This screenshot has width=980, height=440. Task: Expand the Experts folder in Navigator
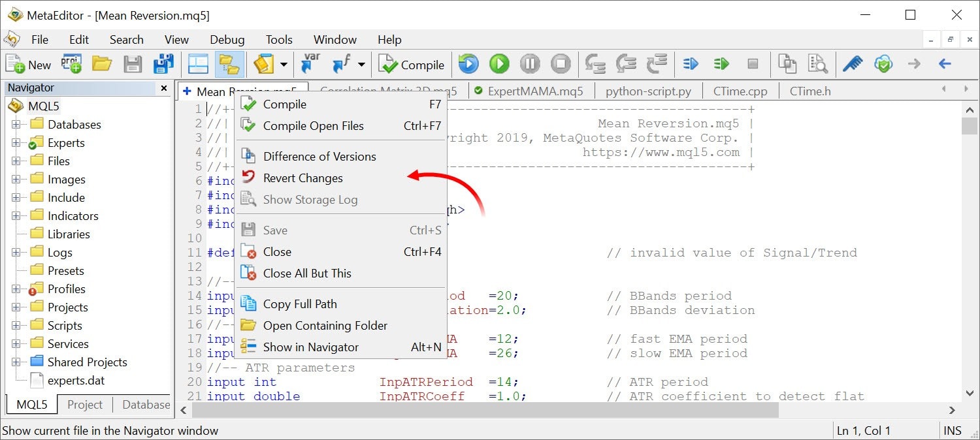pyautogui.click(x=16, y=143)
